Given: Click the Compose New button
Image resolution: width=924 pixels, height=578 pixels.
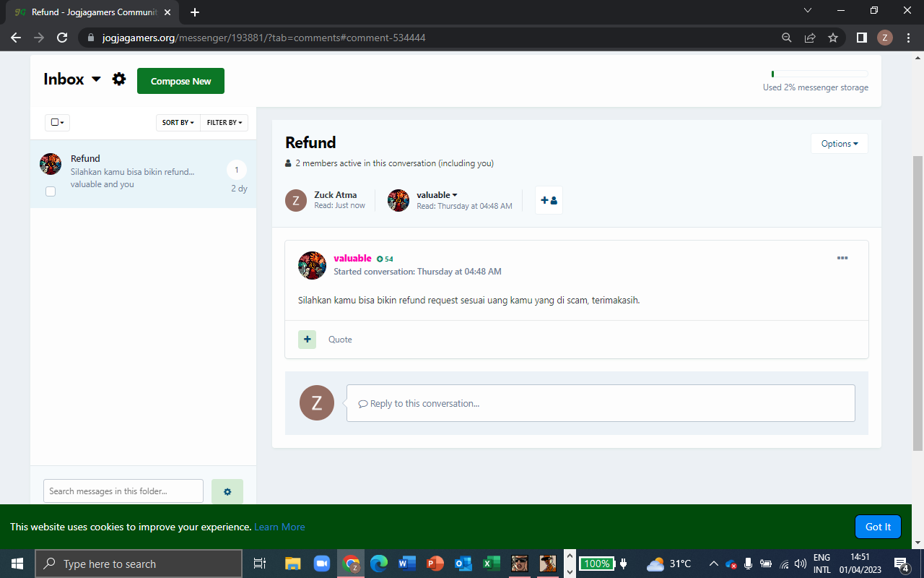Looking at the screenshot, I should [180, 81].
